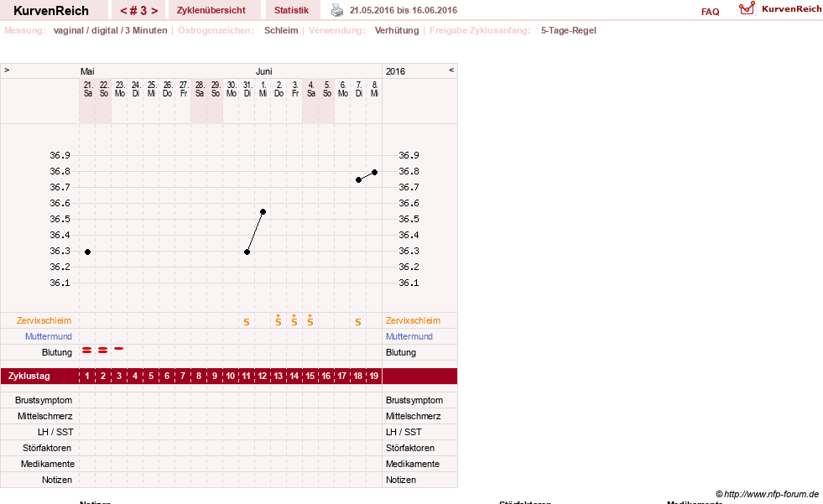Image resolution: width=823 pixels, height=504 pixels.
Task: Select cycle day 1 in Zyklustag row
Action: [x=87, y=376]
